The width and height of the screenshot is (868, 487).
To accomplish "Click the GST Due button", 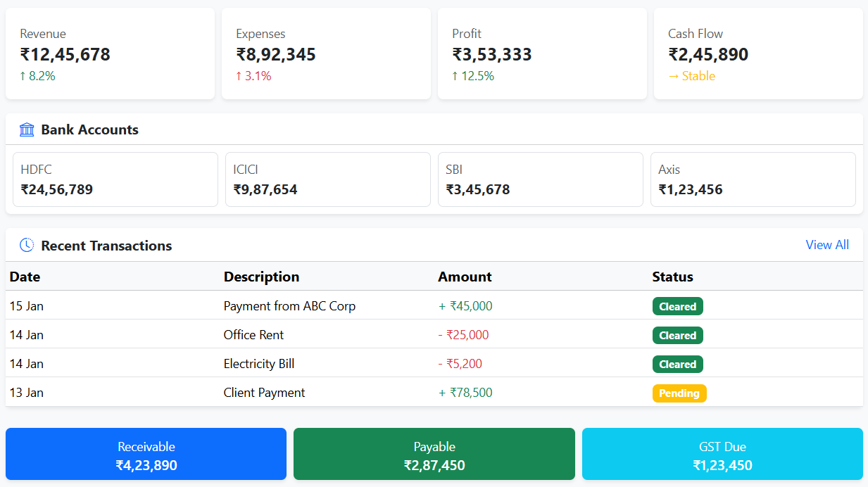I will tap(722, 454).
